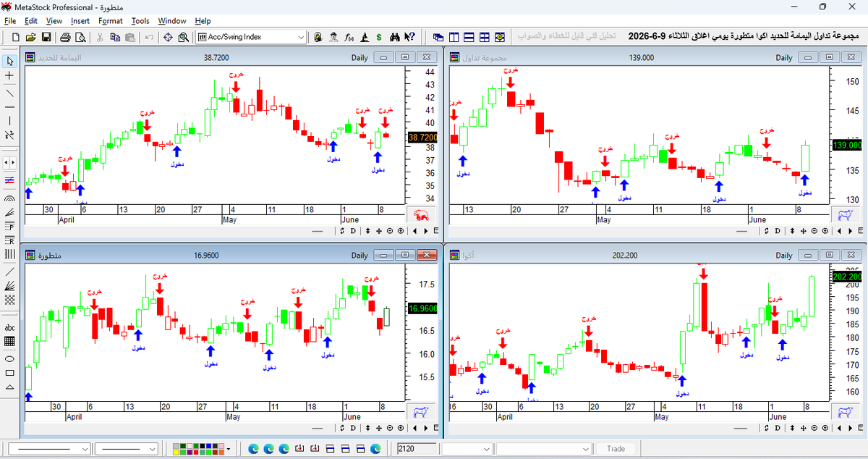Save with the floppy disk icon
This screenshot has width=868, height=459.
[x=46, y=37]
